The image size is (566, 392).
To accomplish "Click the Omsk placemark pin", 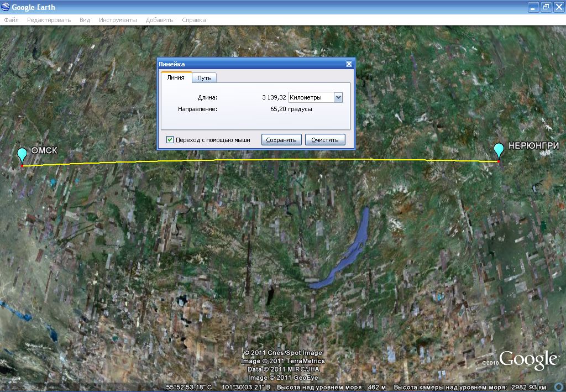I will pyautogui.click(x=22, y=155).
